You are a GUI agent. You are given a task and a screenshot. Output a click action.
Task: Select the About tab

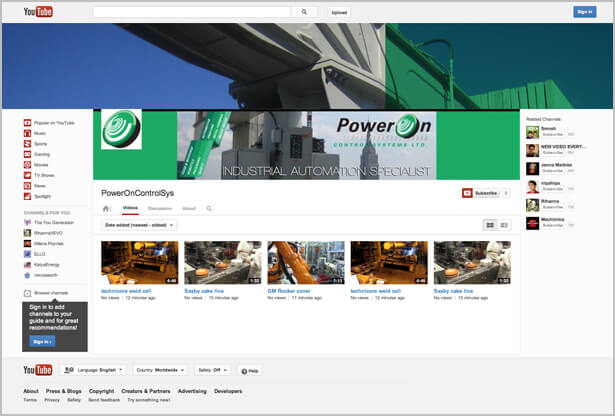coord(189,209)
